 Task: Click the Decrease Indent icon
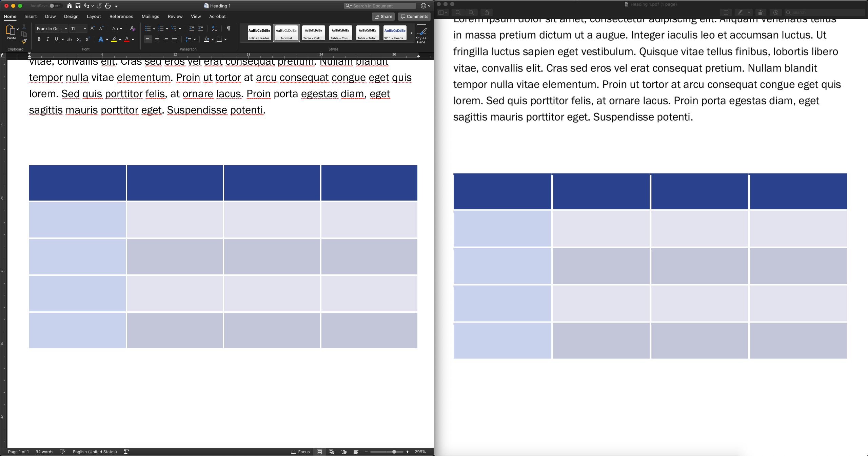click(192, 28)
